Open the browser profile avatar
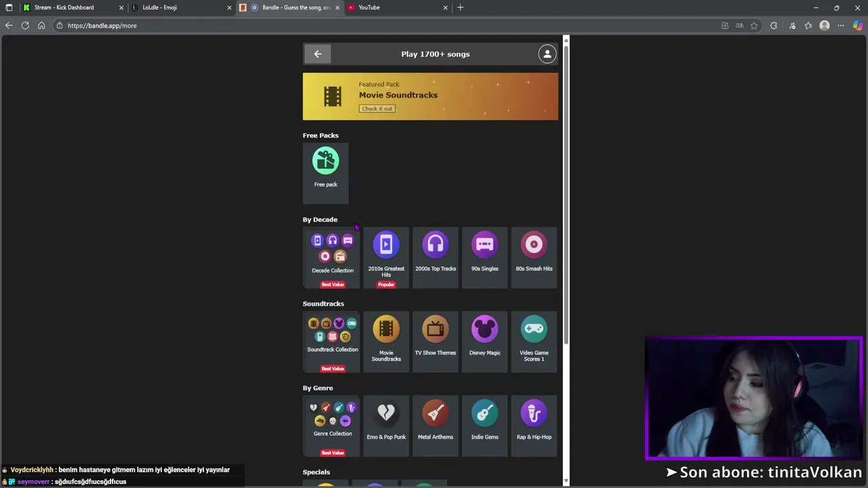Screen dimensions: 868x488 [x=825, y=26]
